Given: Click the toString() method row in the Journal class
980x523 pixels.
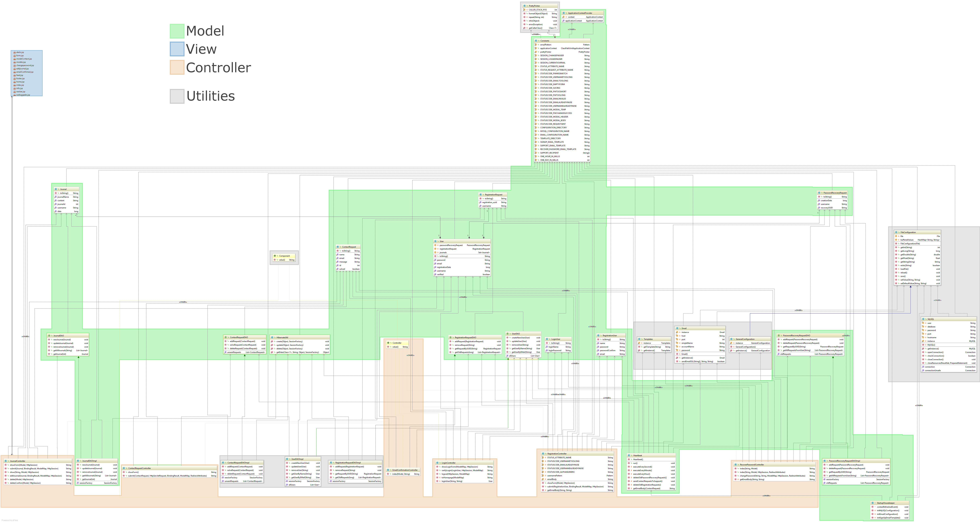Looking at the screenshot, I should pos(64,193).
